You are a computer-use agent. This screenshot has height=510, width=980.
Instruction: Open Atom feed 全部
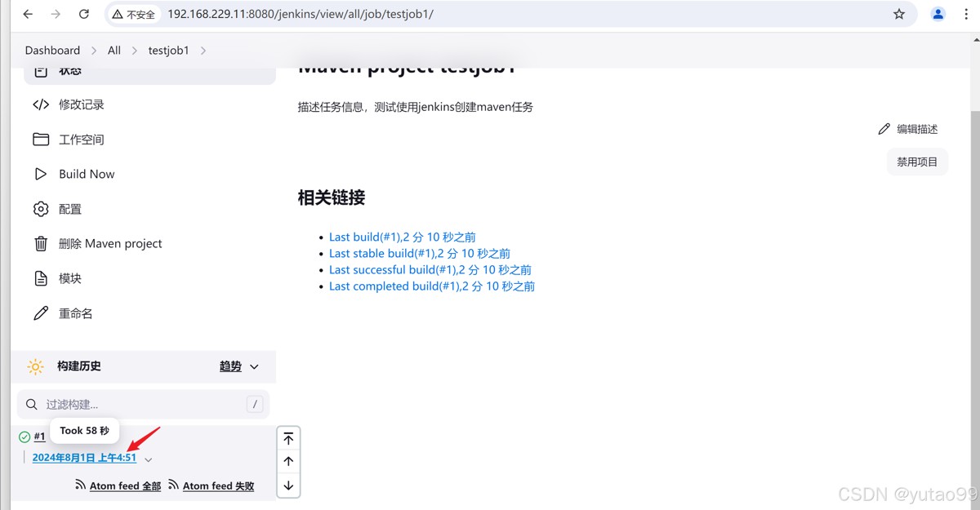[x=125, y=486]
